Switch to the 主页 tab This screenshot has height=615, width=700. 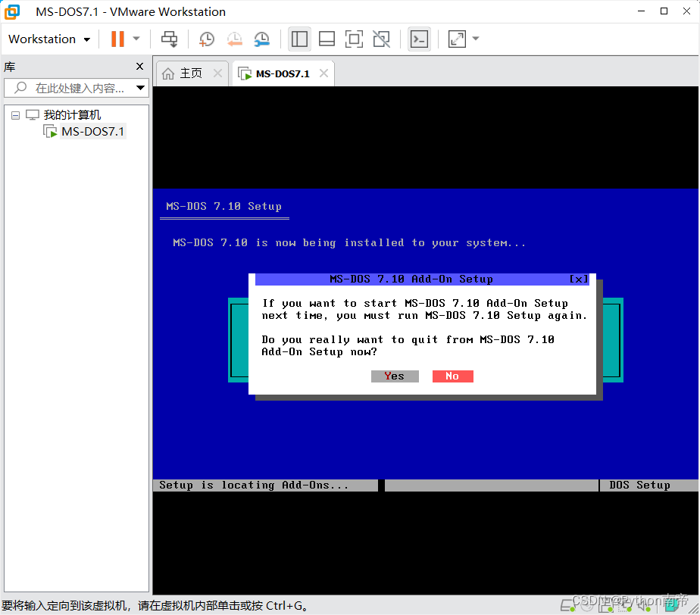pyautogui.click(x=189, y=73)
